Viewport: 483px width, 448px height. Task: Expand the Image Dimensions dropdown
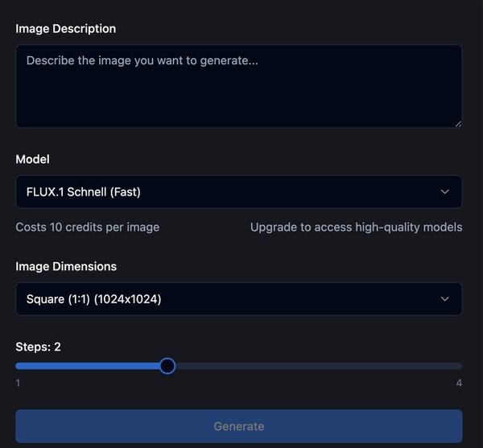point(238,298)
